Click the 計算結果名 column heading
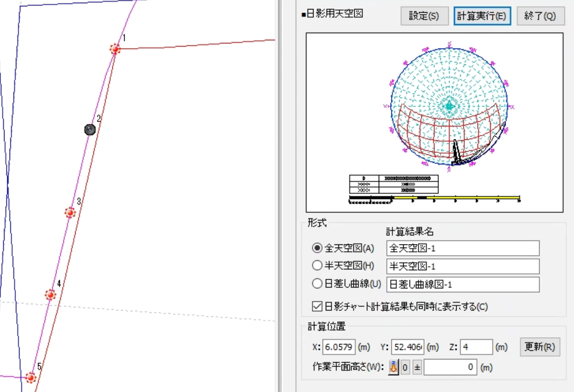Image resolution: width=574 pixels, height=392 pixels. coord(410,231)
